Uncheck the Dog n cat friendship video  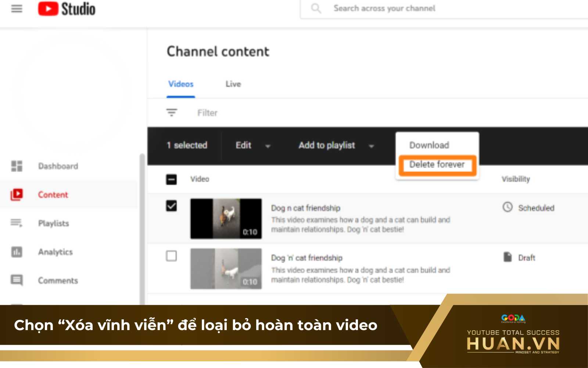(171, 206)
